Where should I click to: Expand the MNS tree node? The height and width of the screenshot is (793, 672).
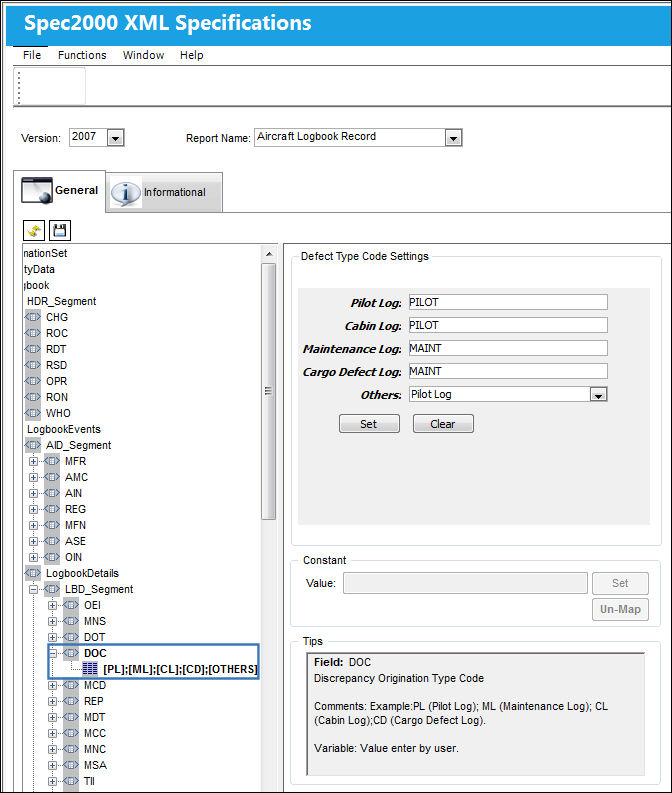[x=53, y=621]
